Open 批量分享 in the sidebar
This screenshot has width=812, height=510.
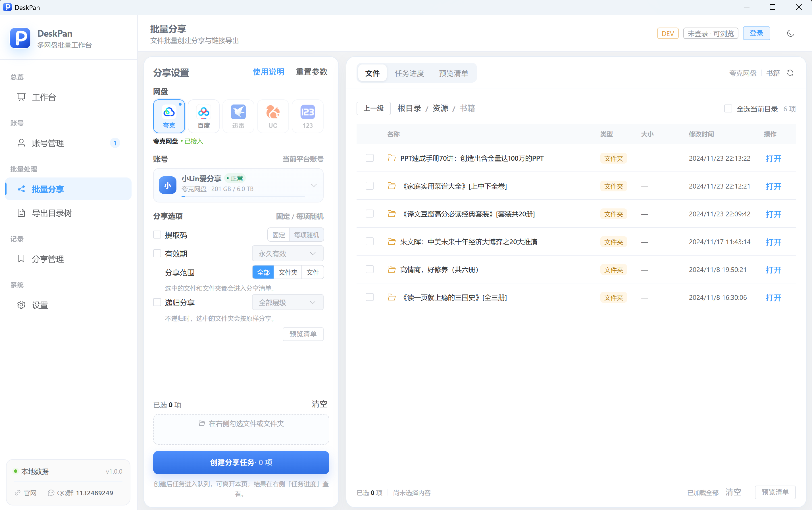coord(68,189)
